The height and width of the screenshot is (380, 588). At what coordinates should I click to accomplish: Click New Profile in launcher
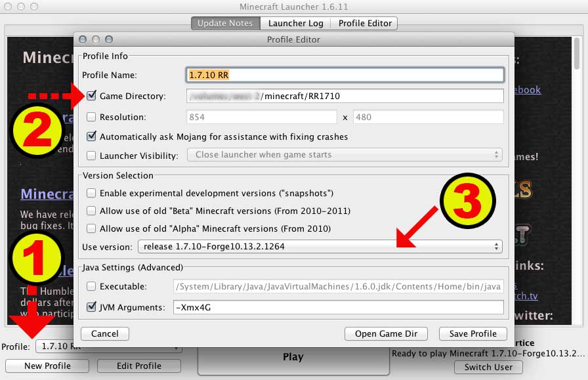(x=47, y=366)
